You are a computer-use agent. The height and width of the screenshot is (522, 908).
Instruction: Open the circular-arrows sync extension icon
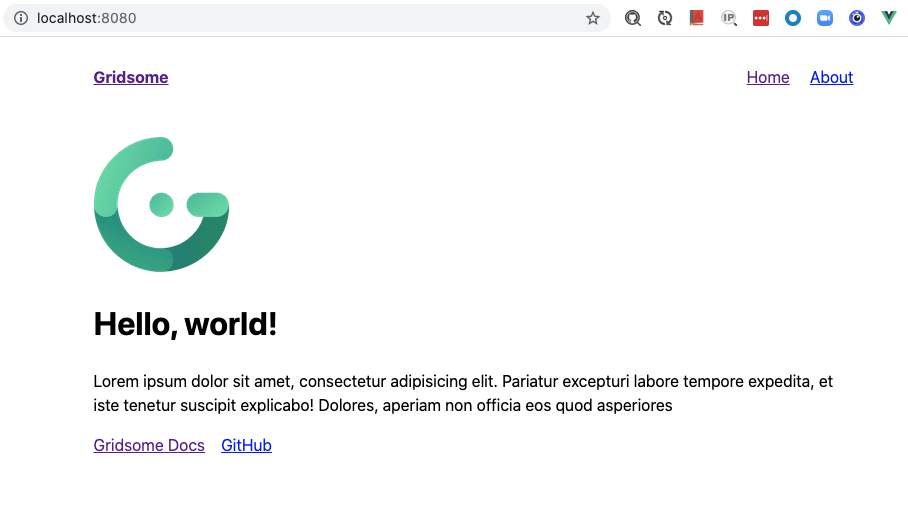pyautogui.click(x=665, y=19)
